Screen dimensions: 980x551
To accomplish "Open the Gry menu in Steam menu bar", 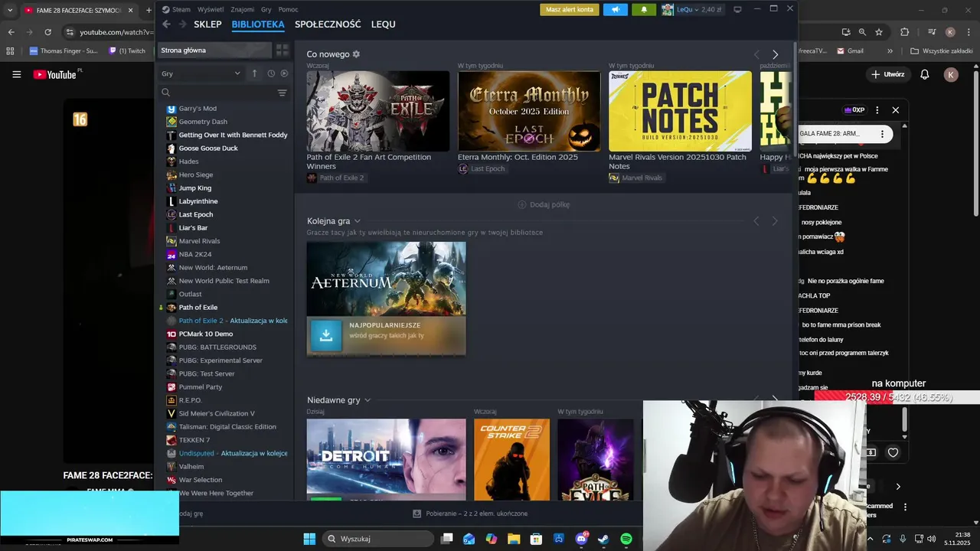I will (266, 9).
